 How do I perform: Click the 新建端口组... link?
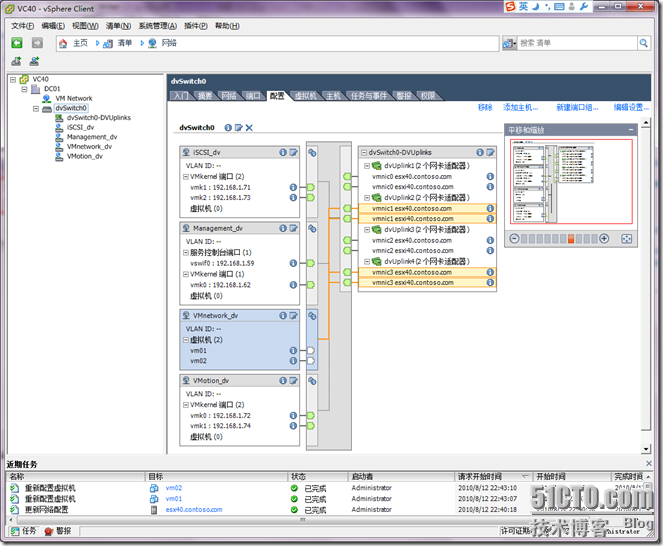pos(577,107)
